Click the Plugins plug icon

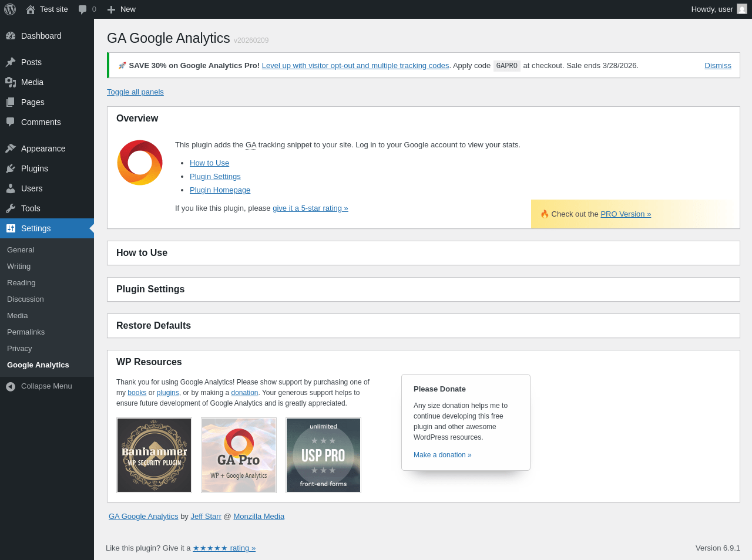[11, 168]
